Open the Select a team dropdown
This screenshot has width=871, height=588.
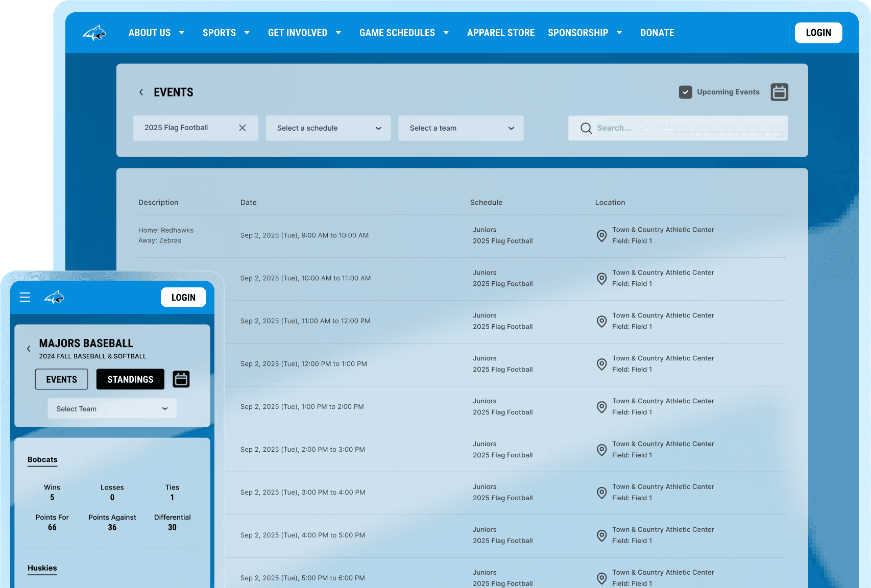(x=461, y=128)
